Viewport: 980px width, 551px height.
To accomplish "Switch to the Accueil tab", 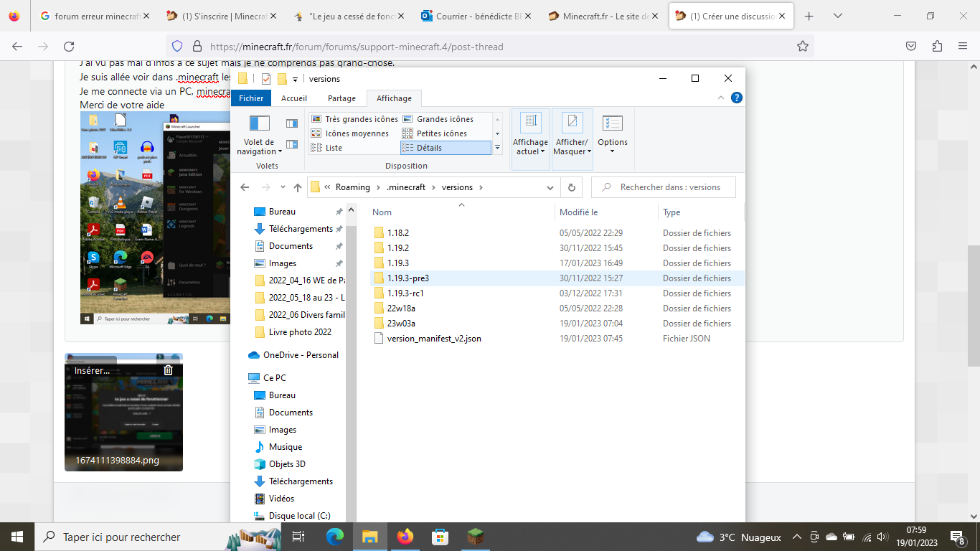I will (294, 98).
